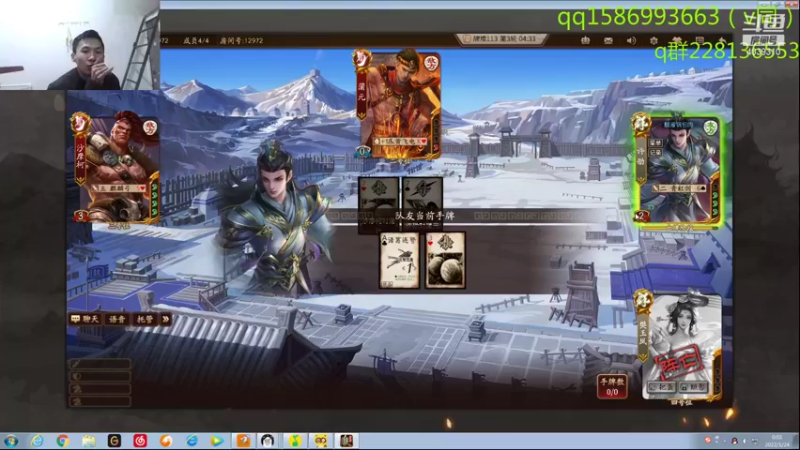Image resolution: width=800 pixels, height=450 pixels.
Task: Switch to the Sanguosha game taskbar icon
Action: tap(346, 441)
